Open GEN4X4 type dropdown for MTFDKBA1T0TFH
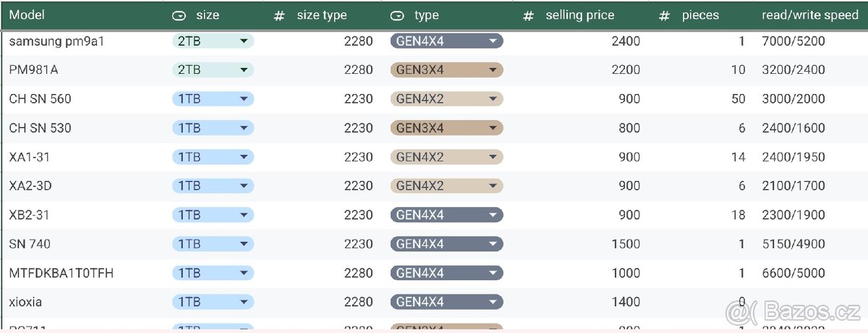This screenshot has width=868, height=333. tap(446, 273)
